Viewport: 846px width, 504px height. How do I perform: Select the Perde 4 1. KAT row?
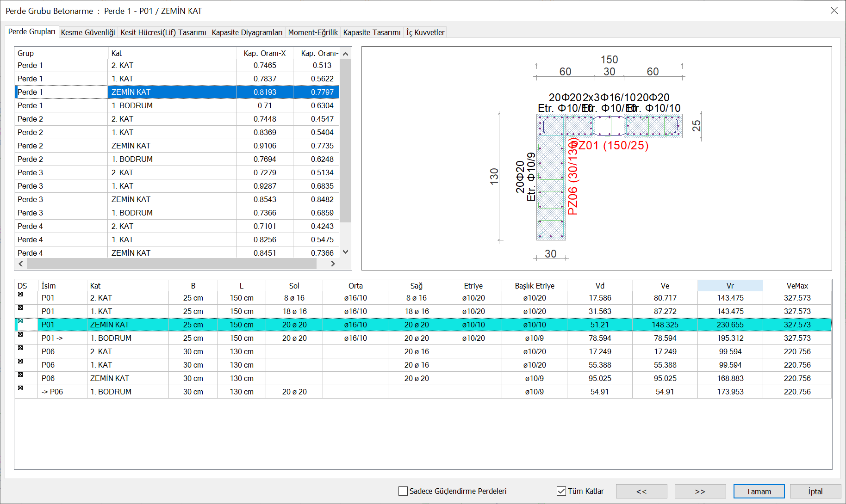(177, 240)
